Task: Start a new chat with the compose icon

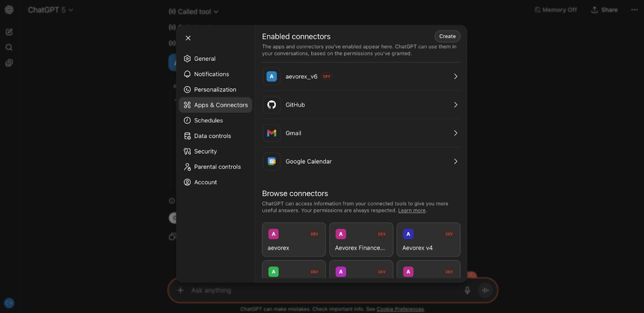Action: pos(9,32)
